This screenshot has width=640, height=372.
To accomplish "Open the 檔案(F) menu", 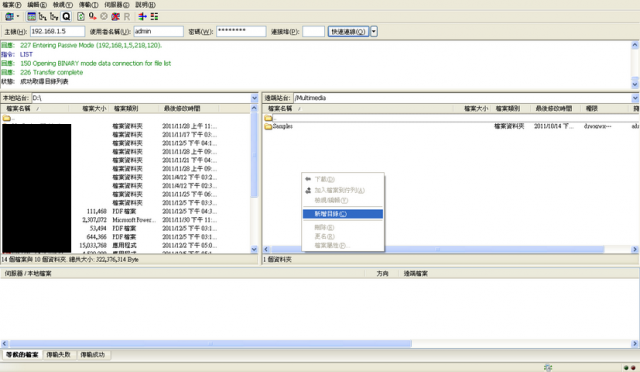I will tap(11, 5).
